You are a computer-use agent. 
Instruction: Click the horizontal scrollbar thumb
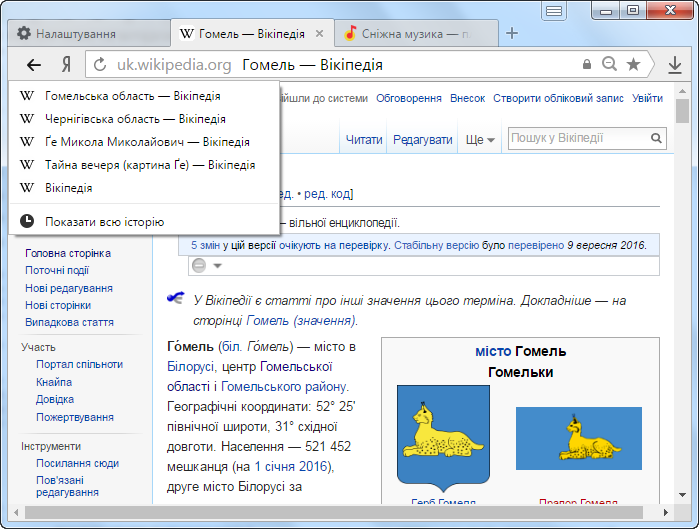[333, 513]
